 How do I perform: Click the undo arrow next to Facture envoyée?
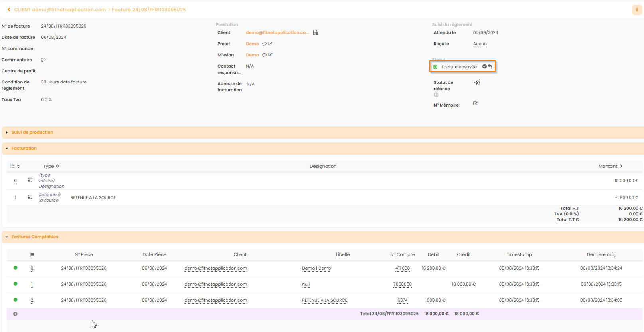coord(490,66)
